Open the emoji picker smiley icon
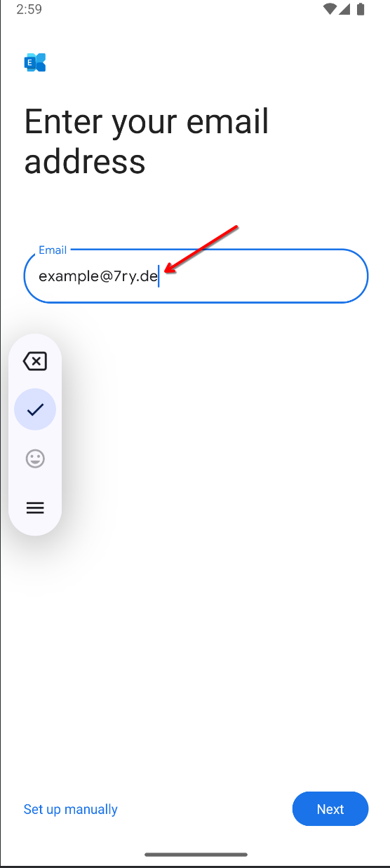Viewport: 390px width, 868px height. pos(35,459)
